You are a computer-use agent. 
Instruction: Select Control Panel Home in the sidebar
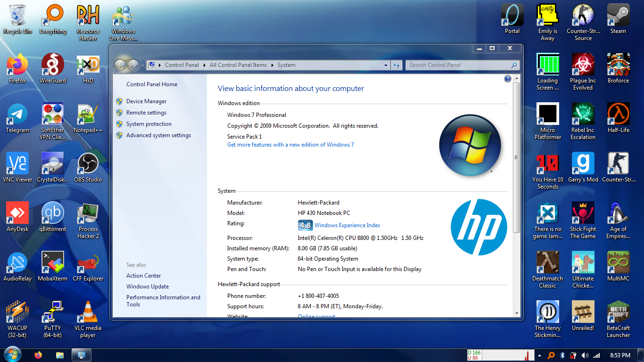[x=152, y=84]
